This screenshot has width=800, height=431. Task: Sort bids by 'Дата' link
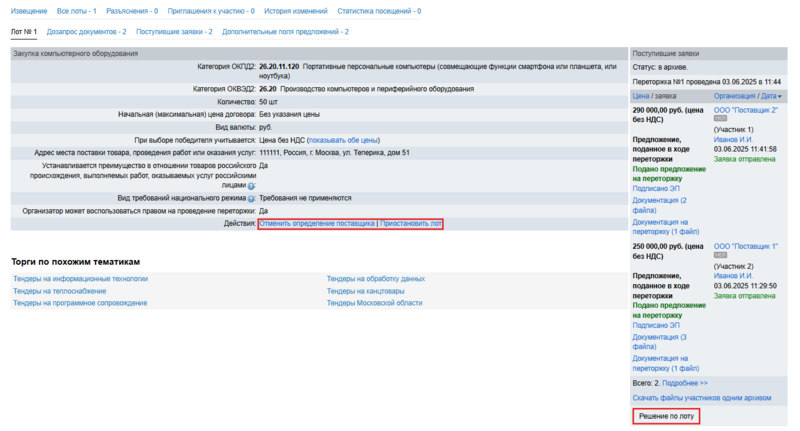[x=768, y=96]
